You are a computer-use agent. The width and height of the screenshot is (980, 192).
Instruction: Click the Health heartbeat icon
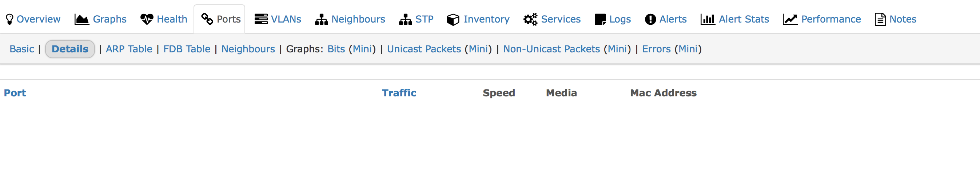(147, 19)
